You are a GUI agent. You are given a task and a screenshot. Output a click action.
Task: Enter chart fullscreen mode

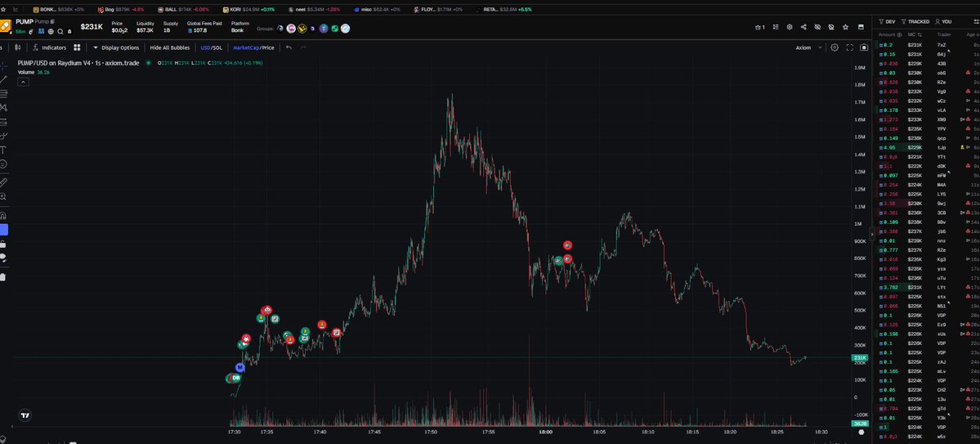pyautogui.click(x=849, y=47)
